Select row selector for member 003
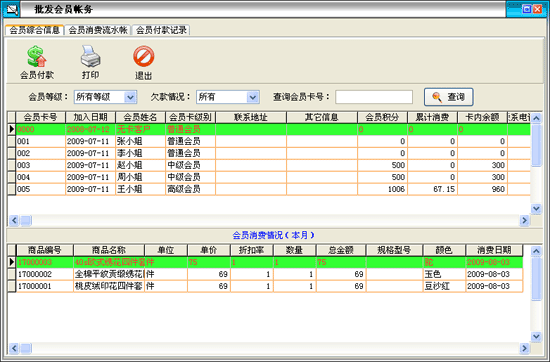The image size is (550, 362). (x=12, y=165)
